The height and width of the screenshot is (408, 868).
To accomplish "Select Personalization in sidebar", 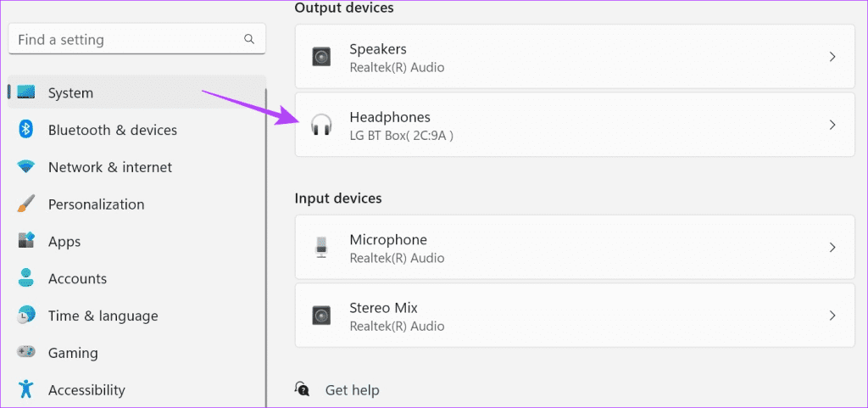I will click(136, 204).
